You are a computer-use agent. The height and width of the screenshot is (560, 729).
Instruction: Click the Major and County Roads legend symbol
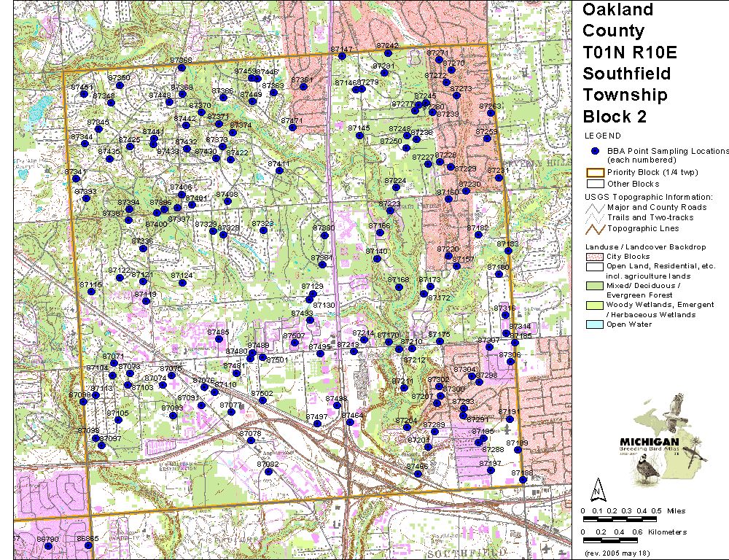594,208
